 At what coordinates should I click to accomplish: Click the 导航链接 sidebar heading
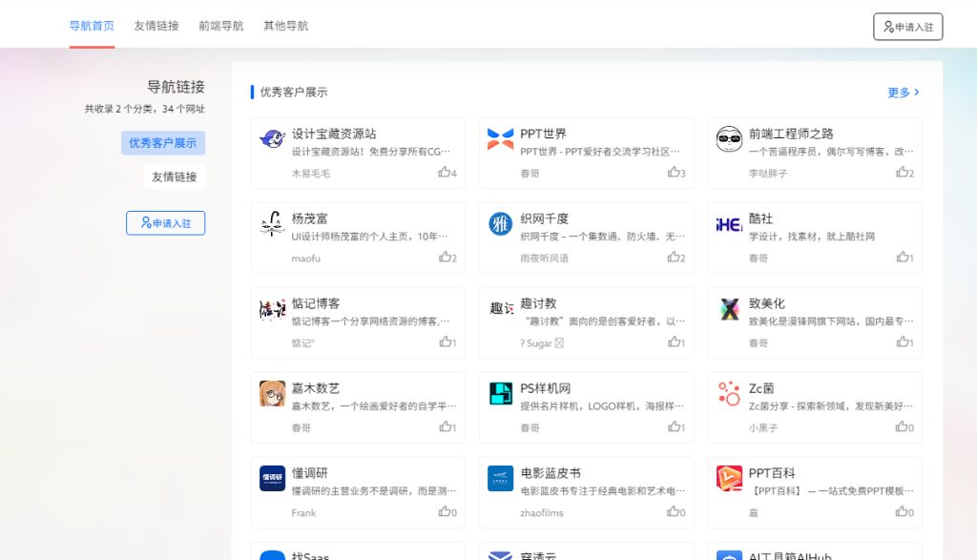pos(176,87)
